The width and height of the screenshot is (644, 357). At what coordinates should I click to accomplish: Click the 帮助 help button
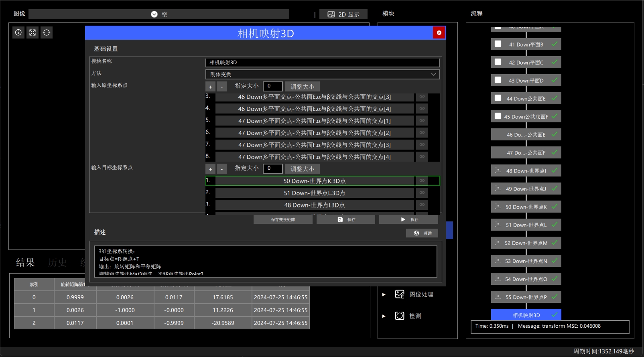tap(422, 233)
